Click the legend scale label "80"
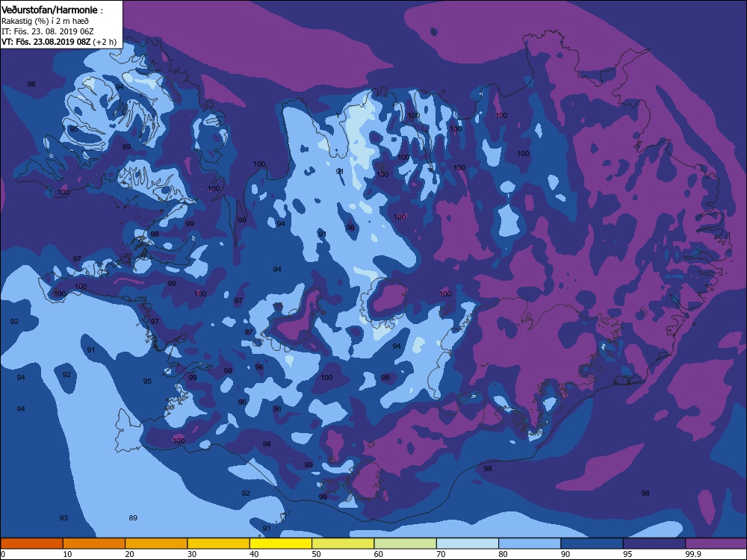This screenshot has width=747, height=560. [x=503, y=554]
